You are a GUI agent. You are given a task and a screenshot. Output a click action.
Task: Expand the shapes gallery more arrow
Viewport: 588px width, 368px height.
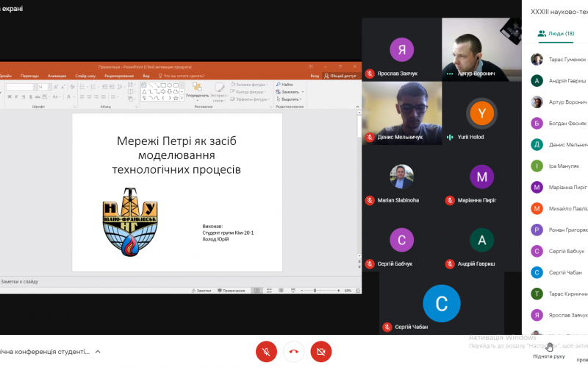click(x=182, y=99)
